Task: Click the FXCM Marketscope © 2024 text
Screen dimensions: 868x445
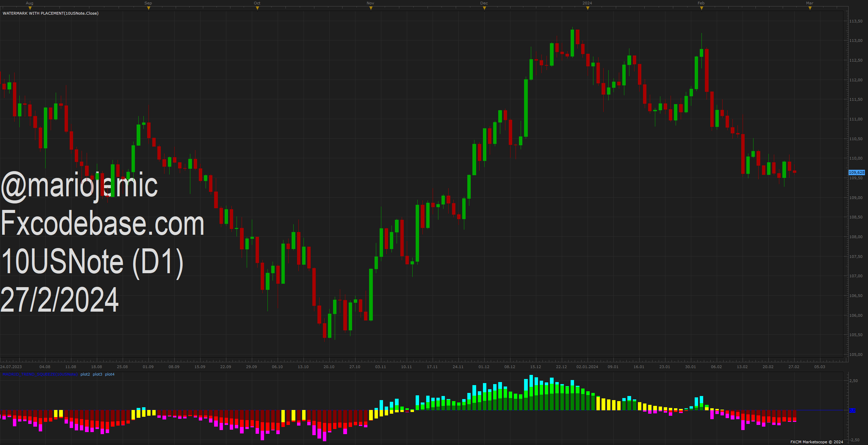Action: click(817, 442)
